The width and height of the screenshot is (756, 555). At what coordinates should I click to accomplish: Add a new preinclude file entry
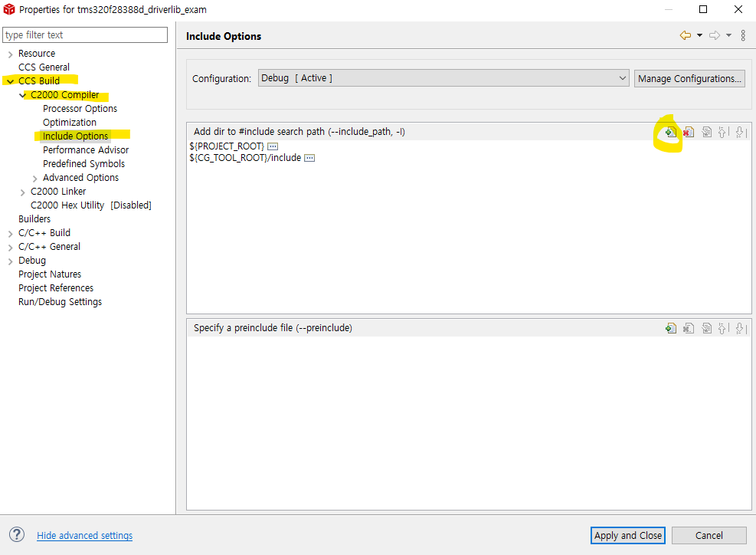[671, 327]
